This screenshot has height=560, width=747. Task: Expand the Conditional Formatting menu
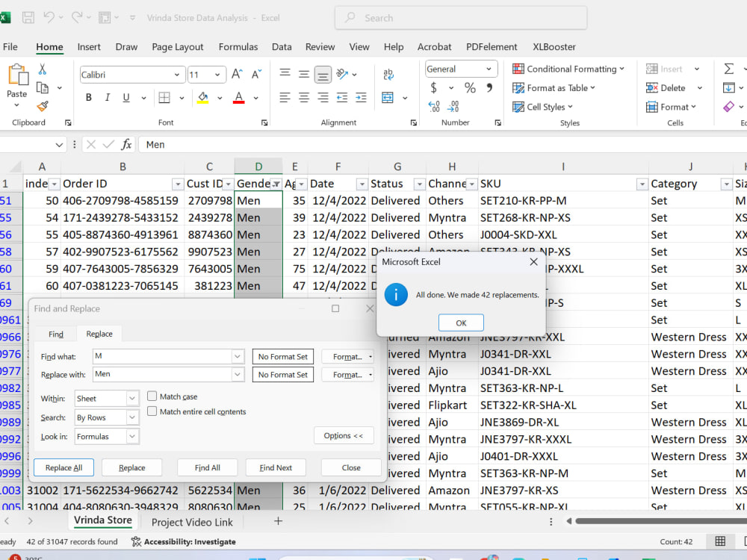click(x=568, y=69)
